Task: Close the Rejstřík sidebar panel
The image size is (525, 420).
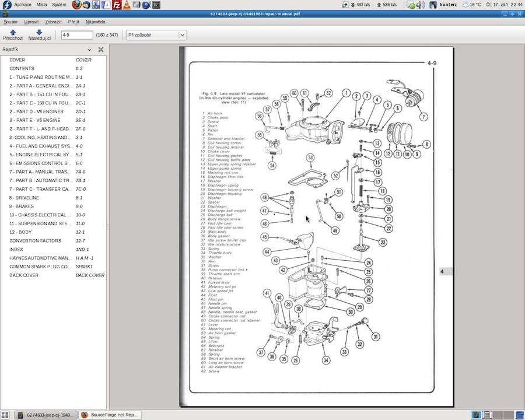Action: (x=101, y=50)
